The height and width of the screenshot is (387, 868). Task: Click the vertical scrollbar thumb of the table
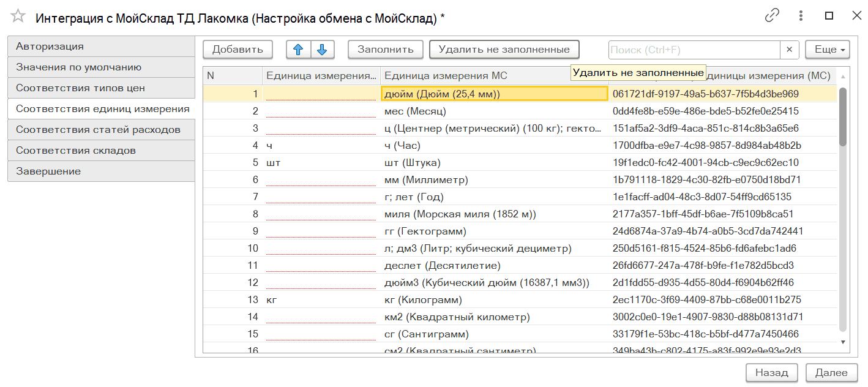[843, 116]
